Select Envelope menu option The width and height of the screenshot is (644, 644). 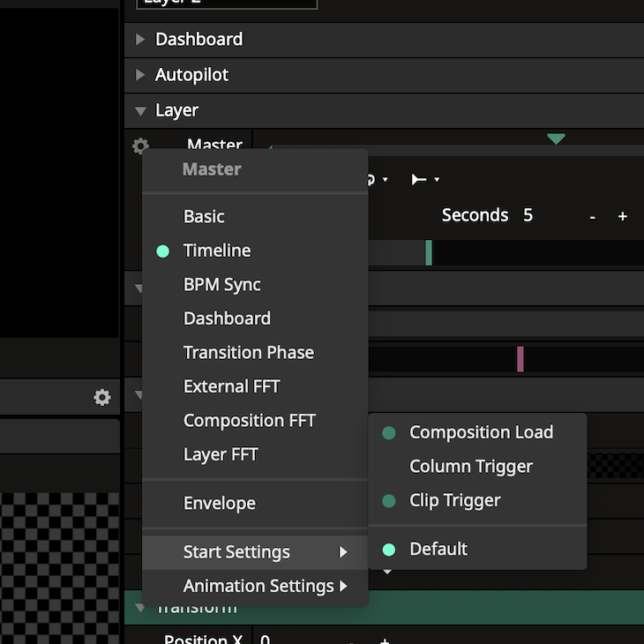[x=219, y=503]
